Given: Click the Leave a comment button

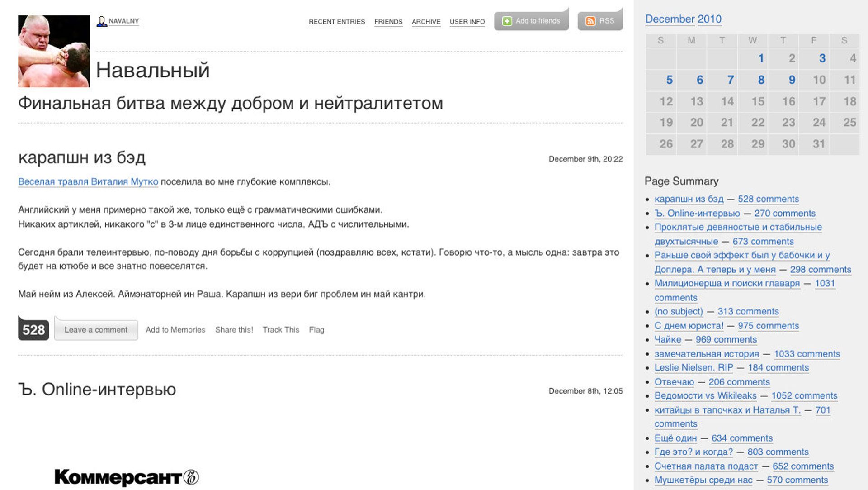Looking at the screenshot, I should tap(96, 329).
